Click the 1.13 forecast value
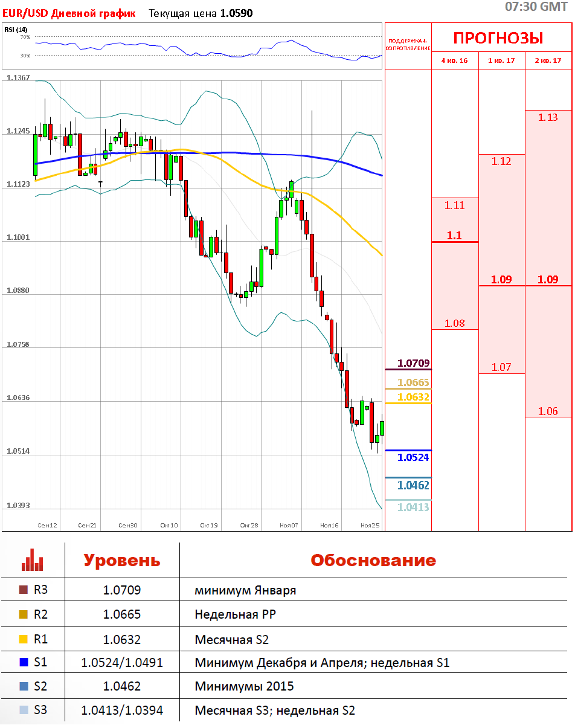Image resolution: width=575 pixels, height=728 pixels. (548, 117)
